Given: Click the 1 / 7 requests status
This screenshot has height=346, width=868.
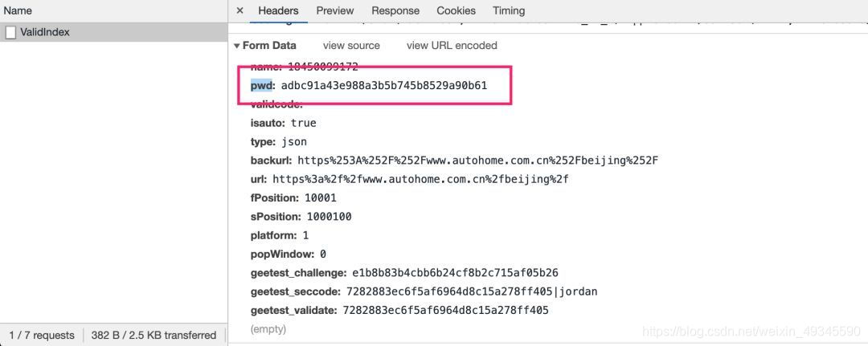Looking at the screenshot, I should coord(42,336).
